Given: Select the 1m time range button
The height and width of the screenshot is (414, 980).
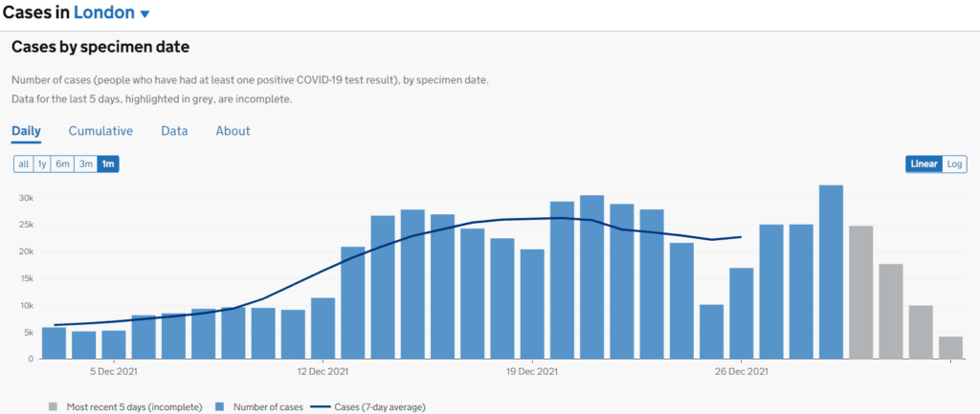Looking at the screenshot, I should (108, 164).
